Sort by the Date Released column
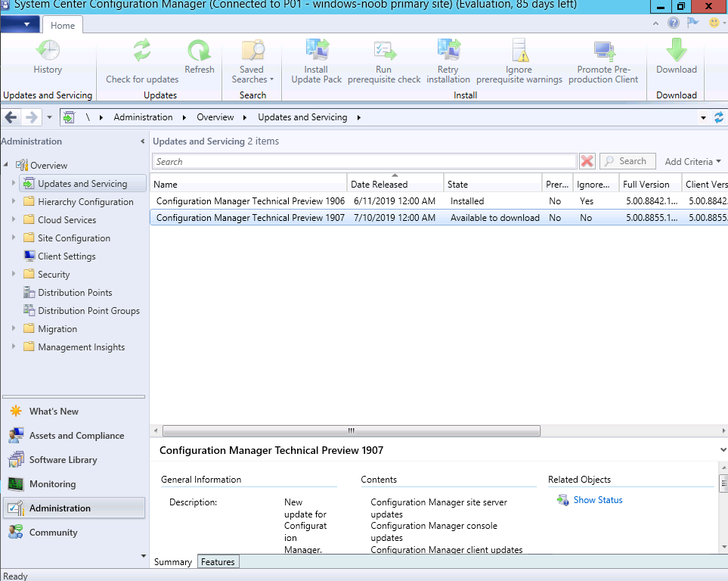Screen dimensions: 728x581 tap(395, 184)
